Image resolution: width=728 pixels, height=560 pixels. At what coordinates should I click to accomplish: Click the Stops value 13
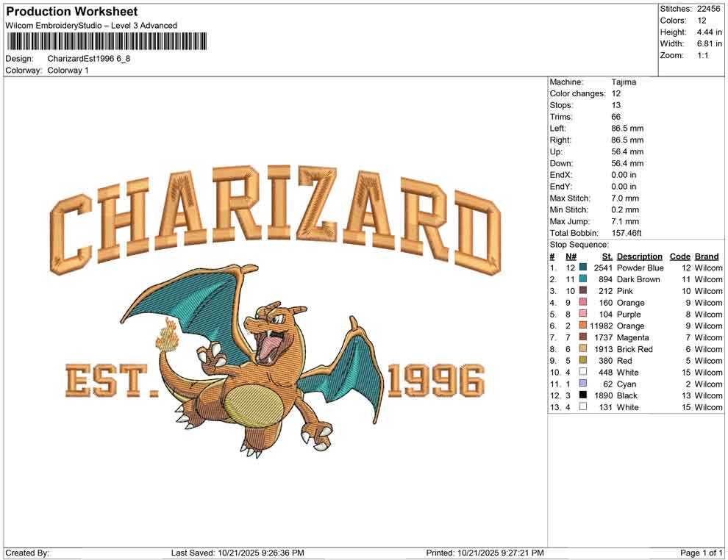tap(615, 105)
